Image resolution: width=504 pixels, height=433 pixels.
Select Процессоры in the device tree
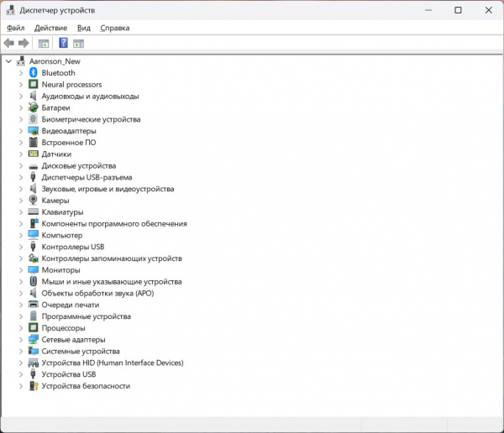(63, 328)
